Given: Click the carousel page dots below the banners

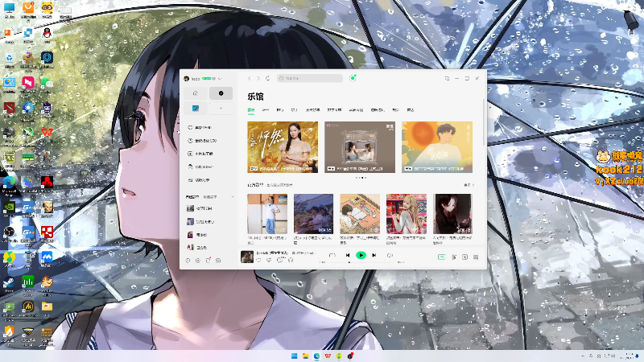Looking at the screenshot, I should 361,178.
